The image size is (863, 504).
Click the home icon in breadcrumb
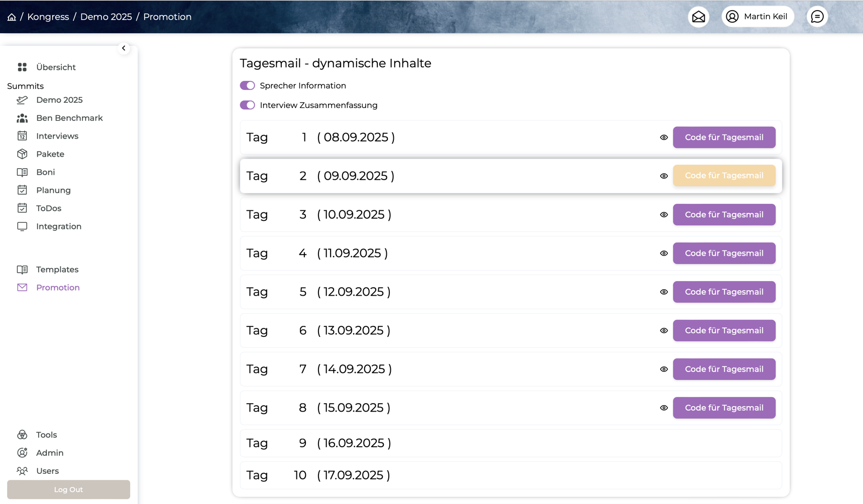pos(12,17)
